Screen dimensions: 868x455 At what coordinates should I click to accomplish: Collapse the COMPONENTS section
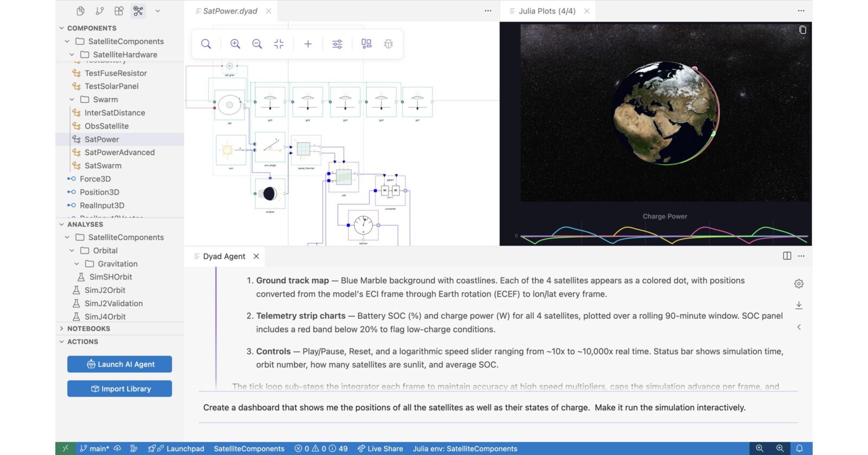click(62, 28)
